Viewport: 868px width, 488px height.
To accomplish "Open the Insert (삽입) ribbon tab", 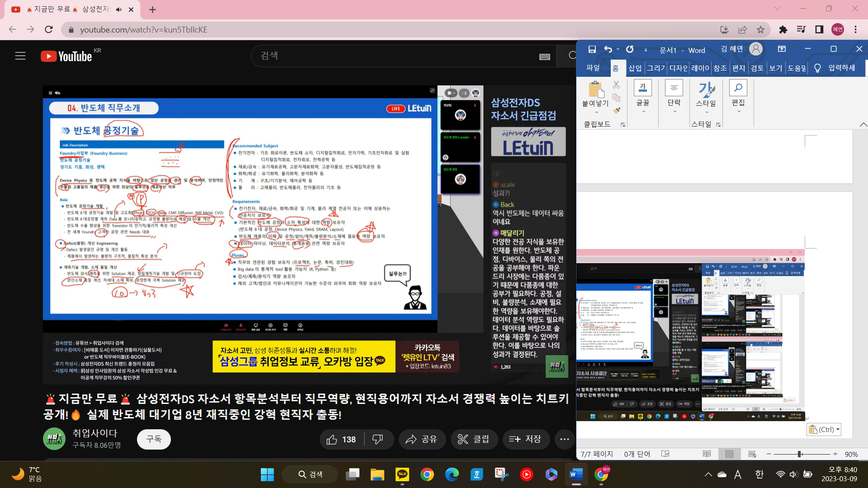I will click(x=635, y=68).
